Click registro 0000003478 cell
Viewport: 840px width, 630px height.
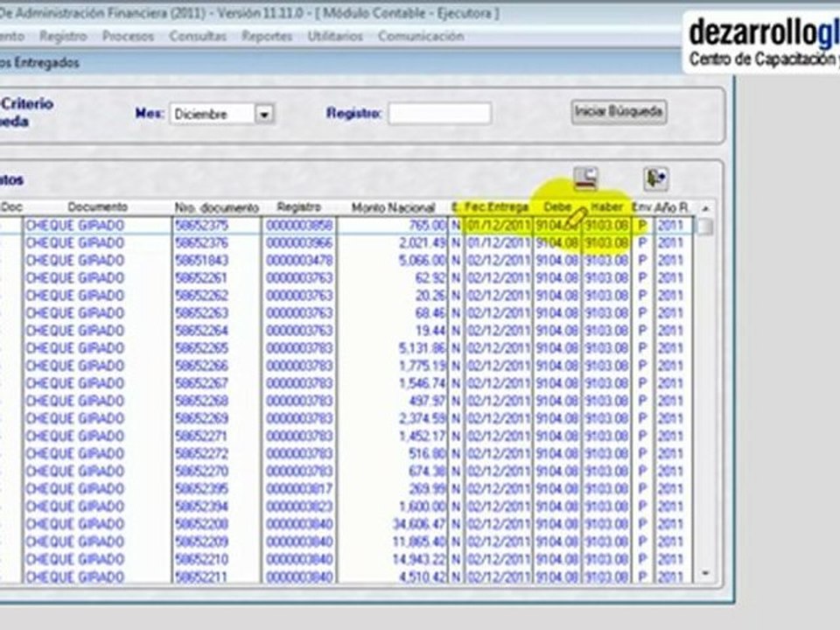point(299,261)
